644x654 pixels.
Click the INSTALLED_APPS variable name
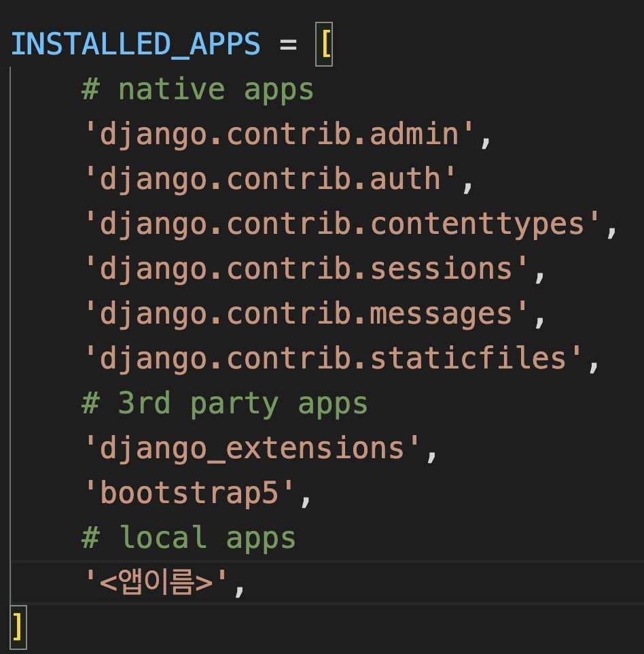(135, 44)
